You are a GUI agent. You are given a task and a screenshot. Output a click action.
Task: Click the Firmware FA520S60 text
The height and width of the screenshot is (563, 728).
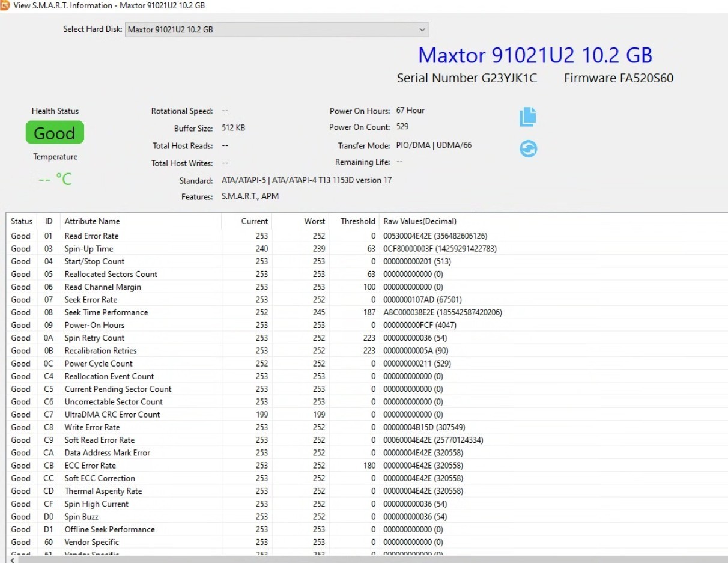[x=619, y=78]
